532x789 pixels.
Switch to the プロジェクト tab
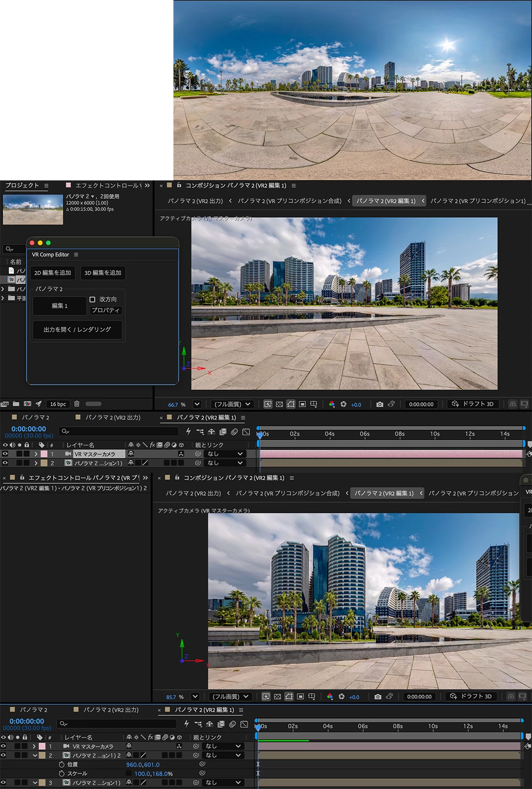(x=22, y=186)
